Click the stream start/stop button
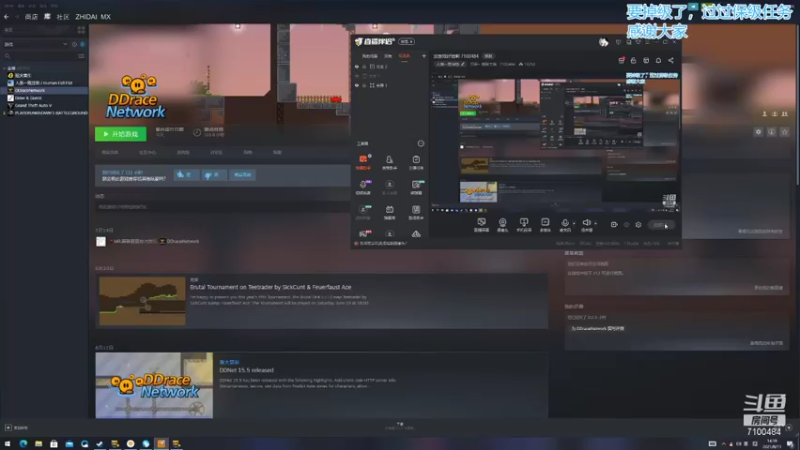 coord(661,225)
